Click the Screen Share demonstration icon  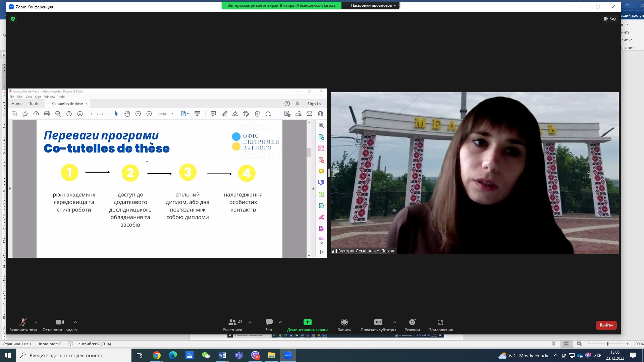tap(307, 322)
